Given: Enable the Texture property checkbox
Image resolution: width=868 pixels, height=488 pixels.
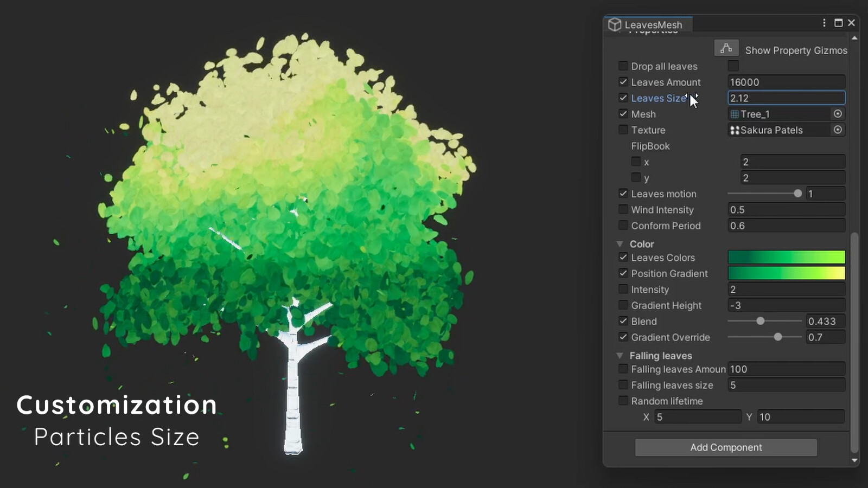Looking at the screenshot, I should [x=623, y=130].
